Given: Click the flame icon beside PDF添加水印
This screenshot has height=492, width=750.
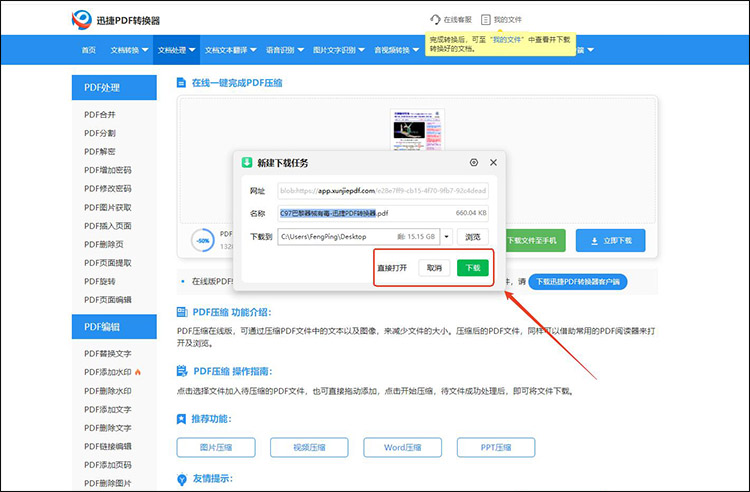Looking at the screenshot, I should tap(138, 372).
